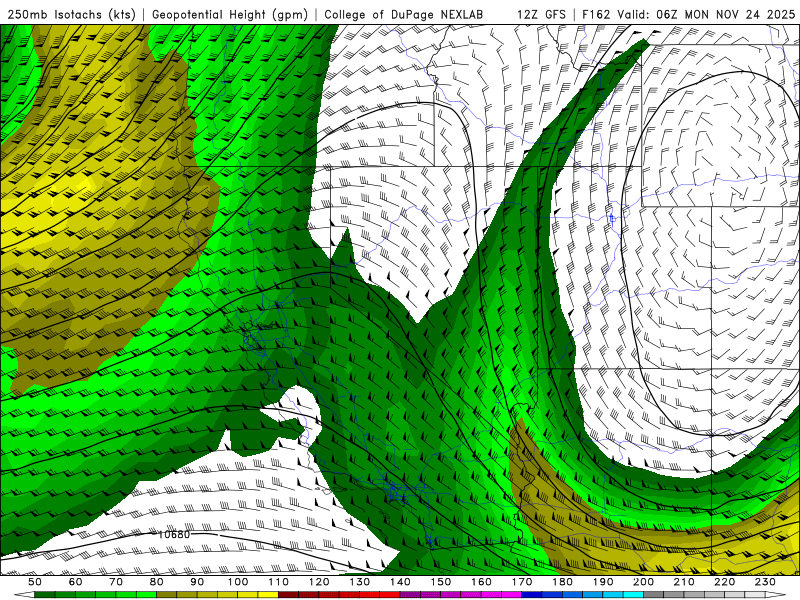Screen dimensions: 800x600
Task: Click the bright yellow swatch left of 110
Action: point(268,595)
